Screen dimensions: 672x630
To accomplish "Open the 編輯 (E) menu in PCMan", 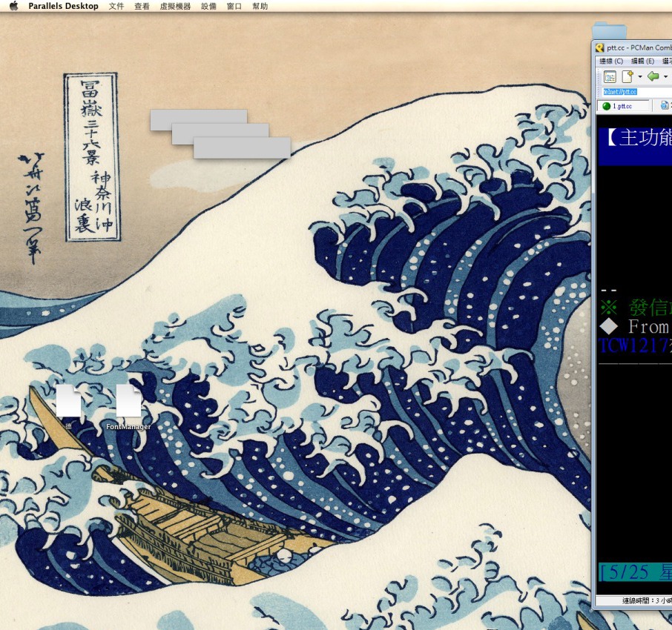I will (x=642, y=61).
